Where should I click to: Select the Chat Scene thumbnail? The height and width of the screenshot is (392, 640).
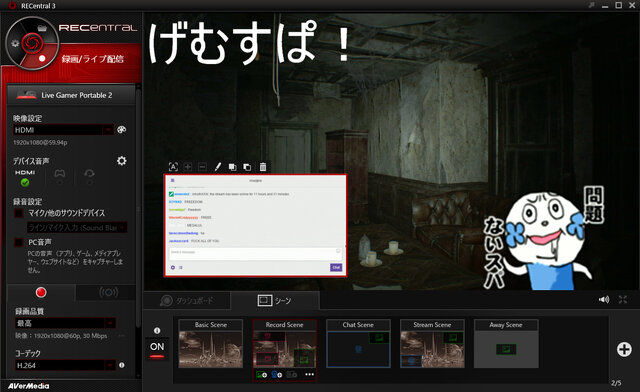tap(358, 344)
